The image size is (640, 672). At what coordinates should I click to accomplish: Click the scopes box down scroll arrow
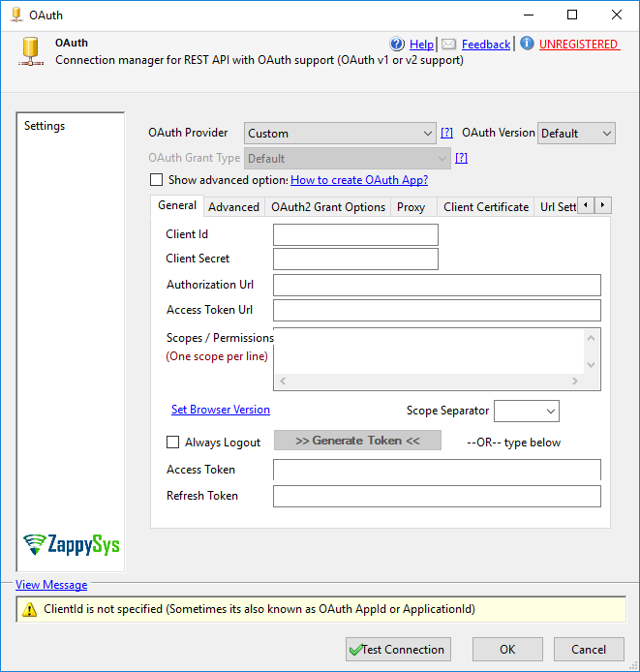coord(592,365)
